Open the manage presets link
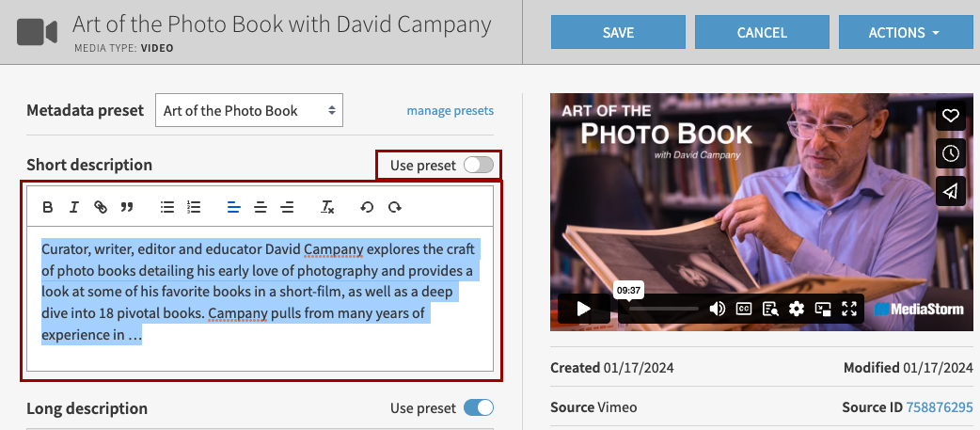Viewport: 980px width, 430px height. (x=450, y=111)
